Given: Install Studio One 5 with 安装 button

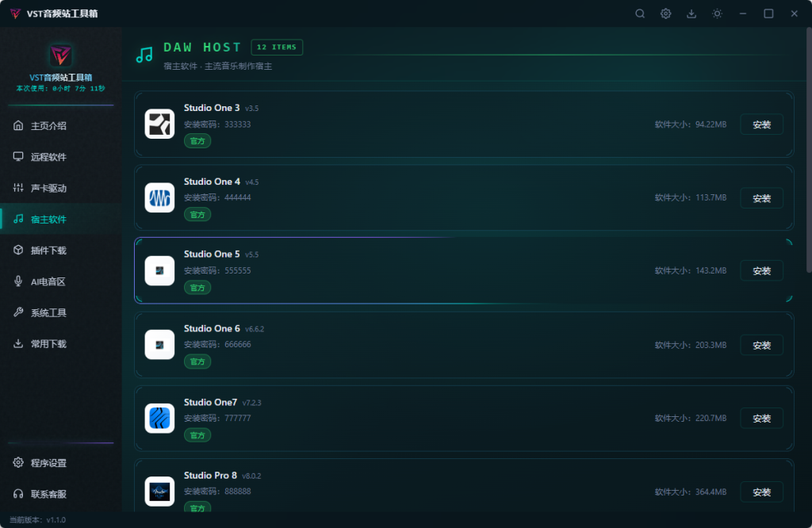Looking at the screenshot, I should click(761, 270).
